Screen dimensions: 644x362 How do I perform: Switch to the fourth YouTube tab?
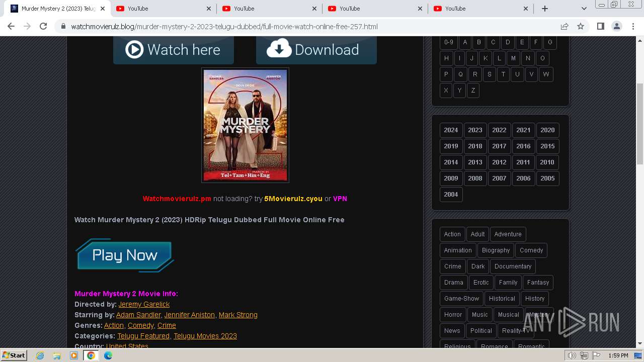coord(480,9)
